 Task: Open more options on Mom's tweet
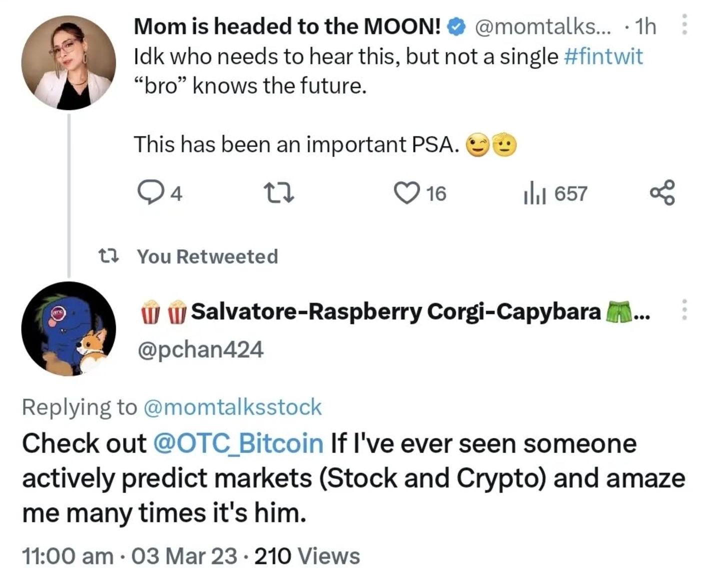pos(684,24)
